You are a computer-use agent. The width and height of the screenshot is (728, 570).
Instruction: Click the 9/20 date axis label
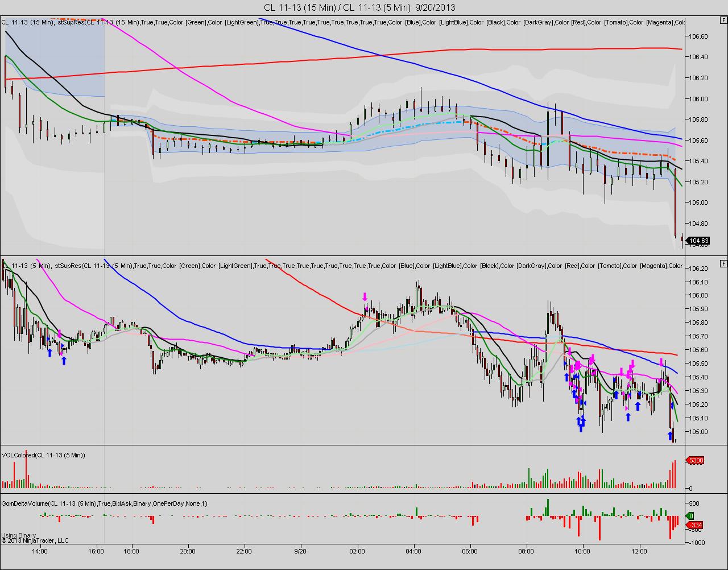point(301,551)
